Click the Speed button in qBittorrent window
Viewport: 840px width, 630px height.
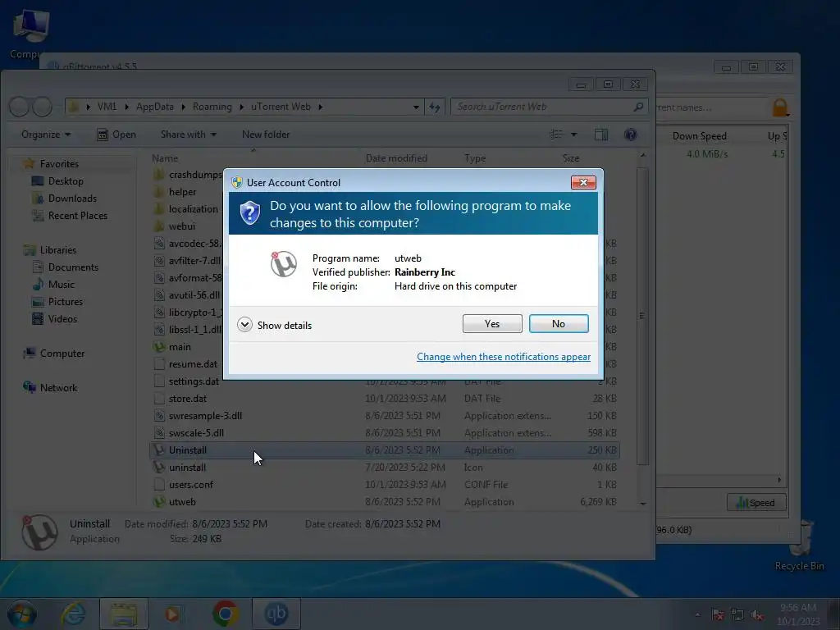click(x=756, y=503)
